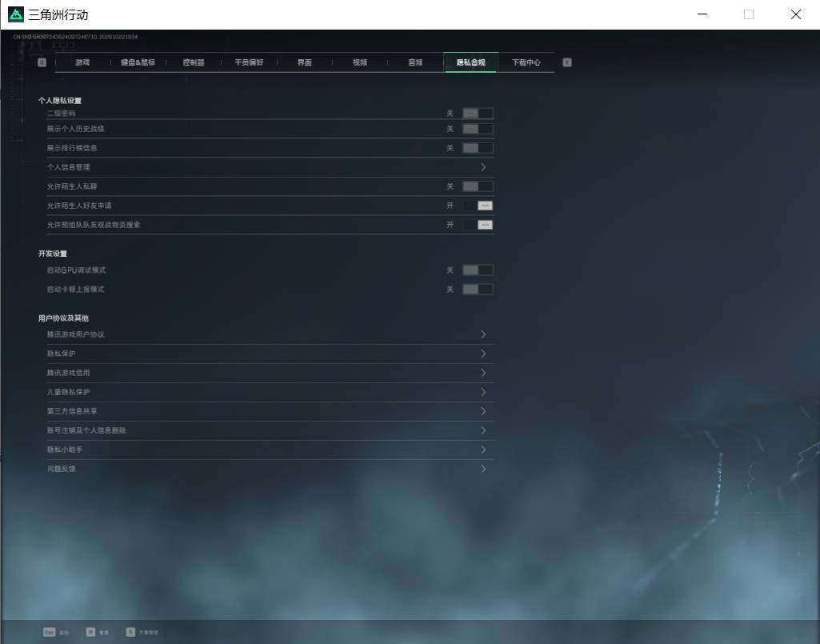Click the previous-tab key icon left of 游戏
The width and height of the screenshot is (820, 644).
point(42,62)
